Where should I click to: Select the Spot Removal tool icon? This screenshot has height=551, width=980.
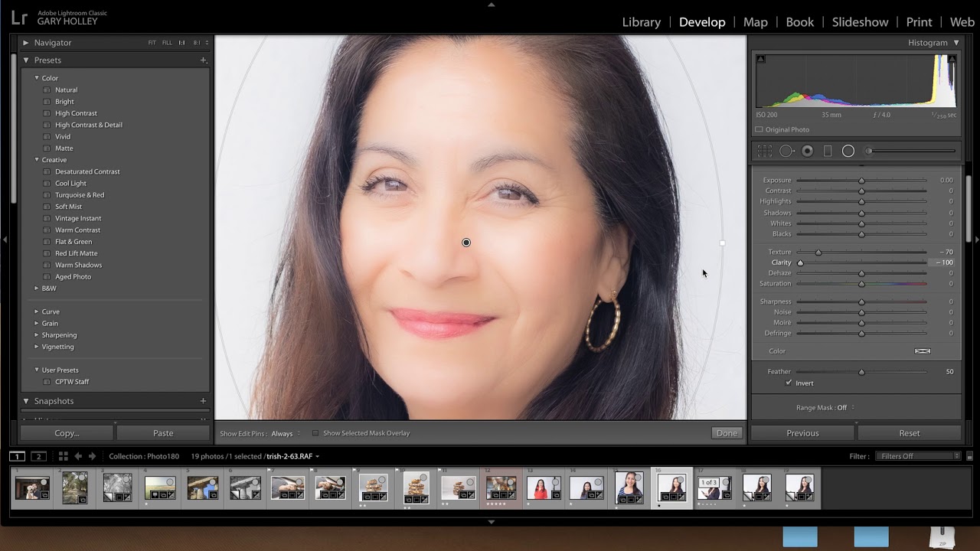786,152
